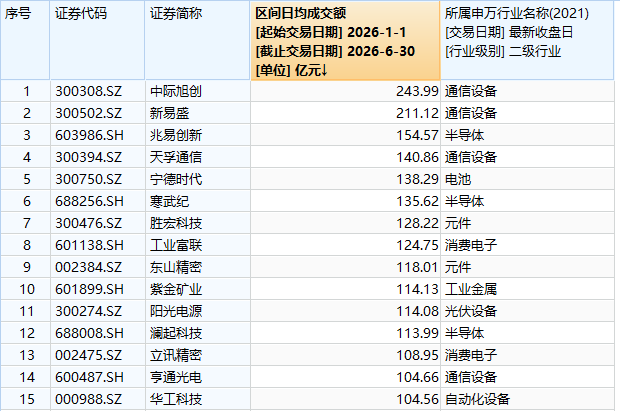Select the value 108.95
The width and height of the screenshot is (620, 411).
click(x=417, y=355)
